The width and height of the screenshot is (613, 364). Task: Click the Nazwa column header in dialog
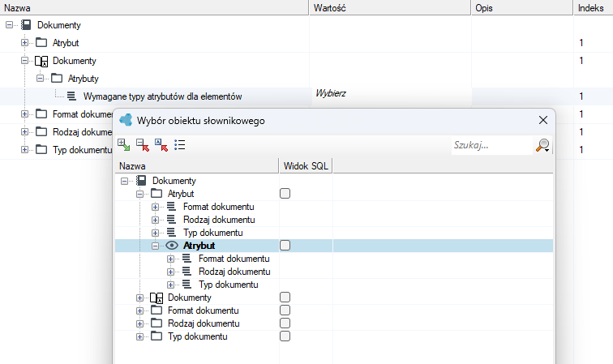[x=197, y=166]
